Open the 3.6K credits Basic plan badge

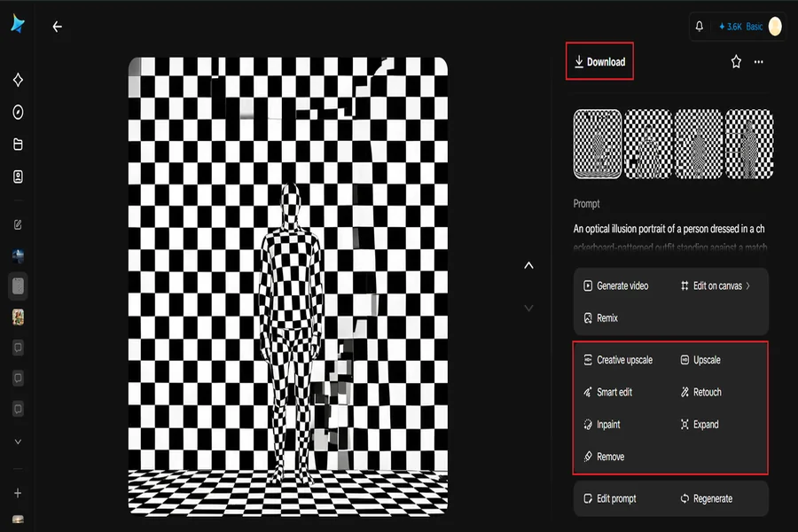point(741,27)
